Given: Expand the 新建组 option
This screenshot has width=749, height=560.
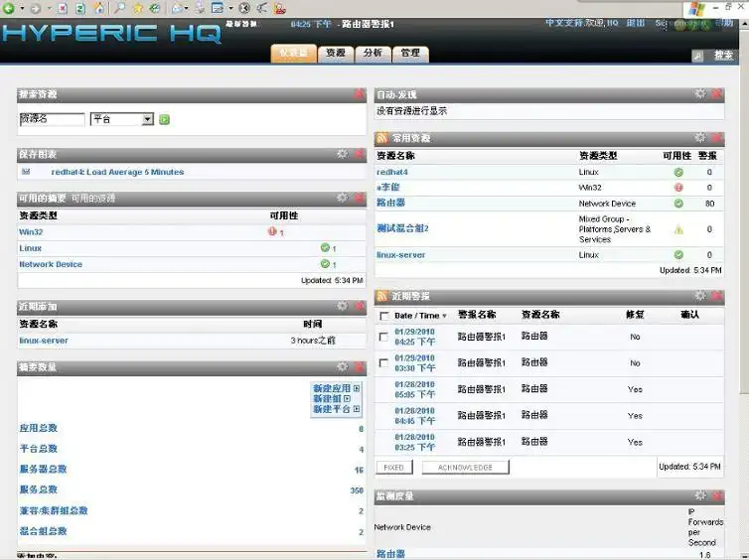Looking at the screenshot, I should (347, 398).
